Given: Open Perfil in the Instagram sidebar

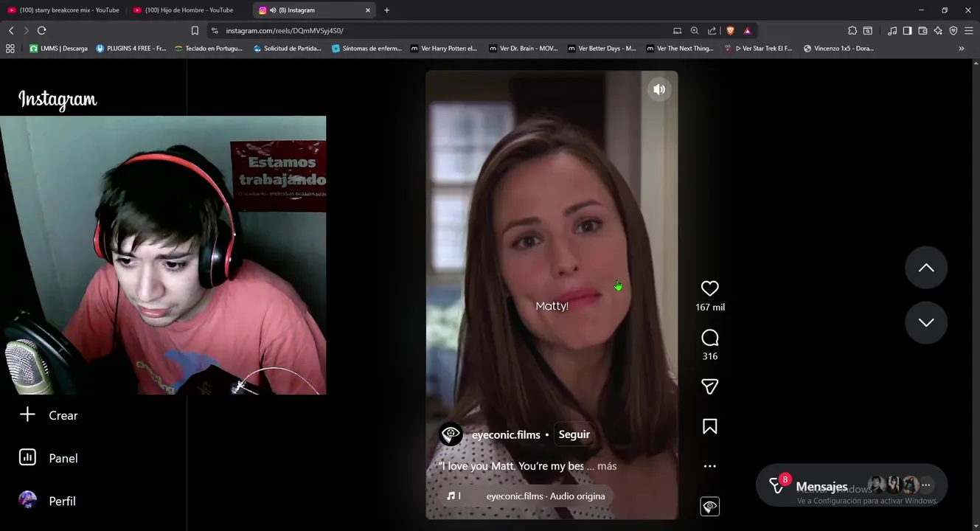Looking at the screenshot, I should click(x=48, y=501).
